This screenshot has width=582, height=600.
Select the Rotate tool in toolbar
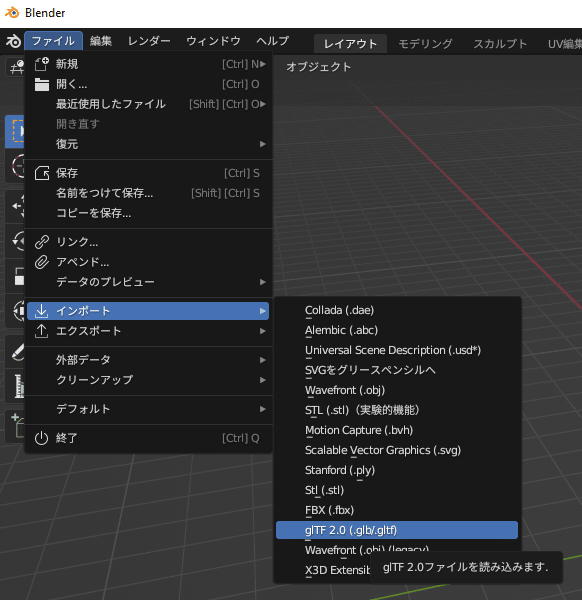pos(15,241)
